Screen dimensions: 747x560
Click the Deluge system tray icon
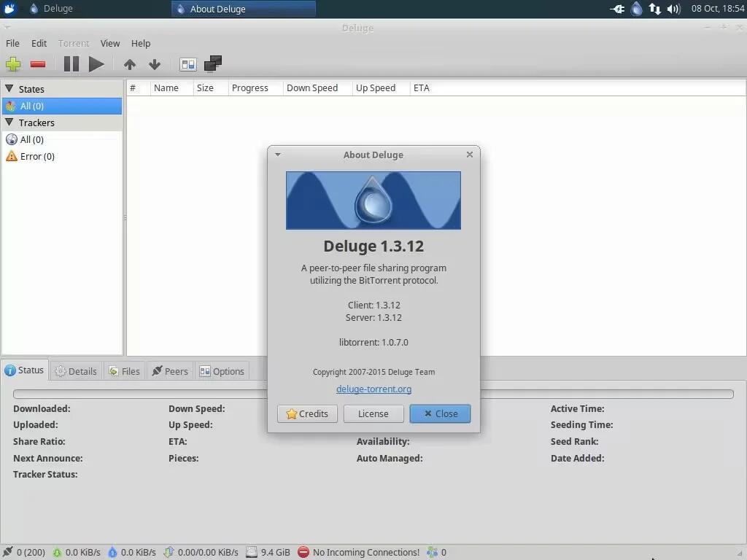coord(636,9)
